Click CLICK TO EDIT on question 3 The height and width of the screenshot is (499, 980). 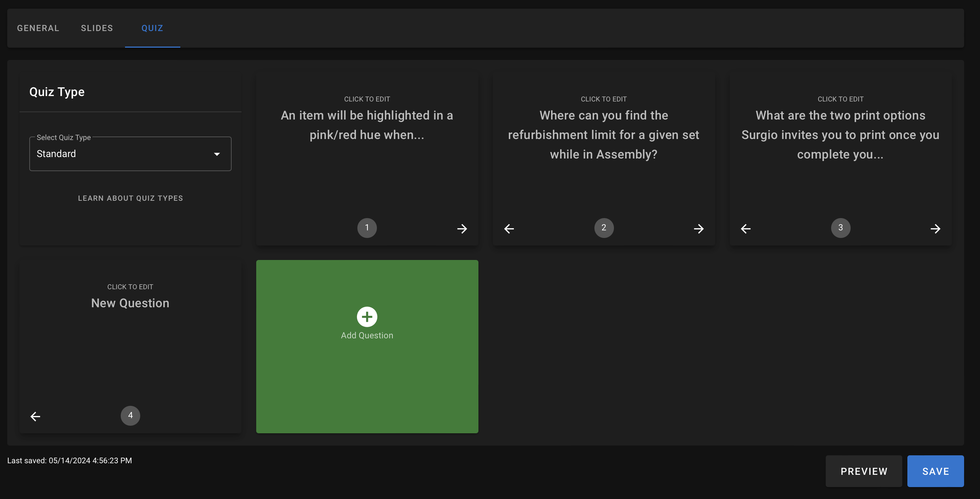click(x=841, y=99)
